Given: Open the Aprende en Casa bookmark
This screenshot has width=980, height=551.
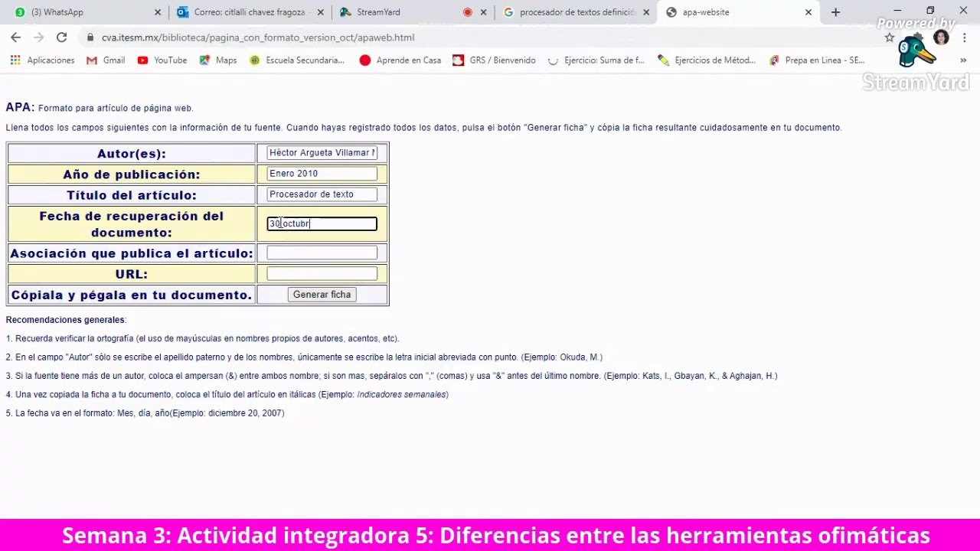Looking at the screenshot, I should 400,60.
